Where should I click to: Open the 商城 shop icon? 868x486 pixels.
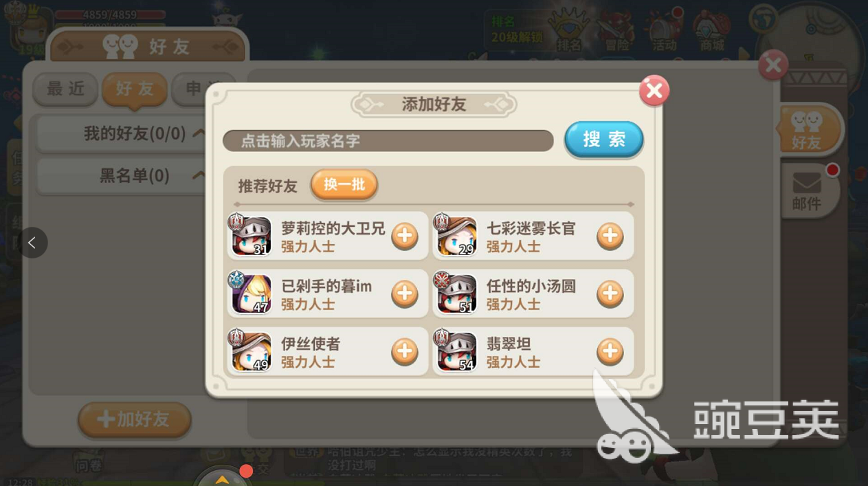(x=712, y=33)
